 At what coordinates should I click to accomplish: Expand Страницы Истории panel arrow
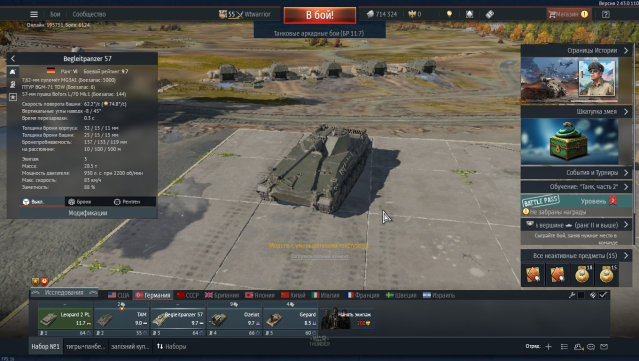(626, 51)
